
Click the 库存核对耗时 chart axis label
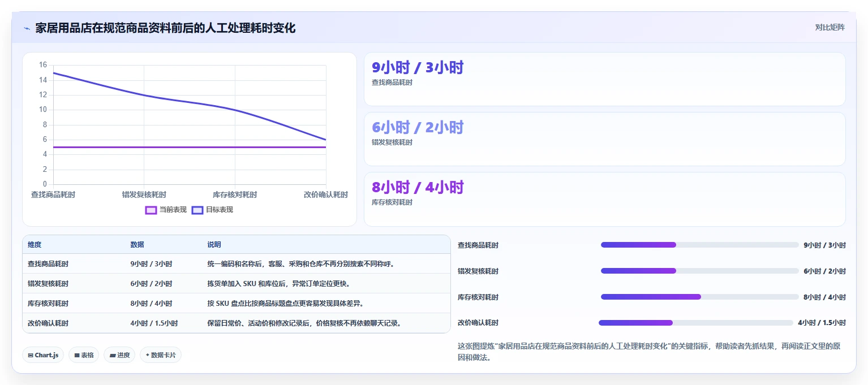pos(235,194)
